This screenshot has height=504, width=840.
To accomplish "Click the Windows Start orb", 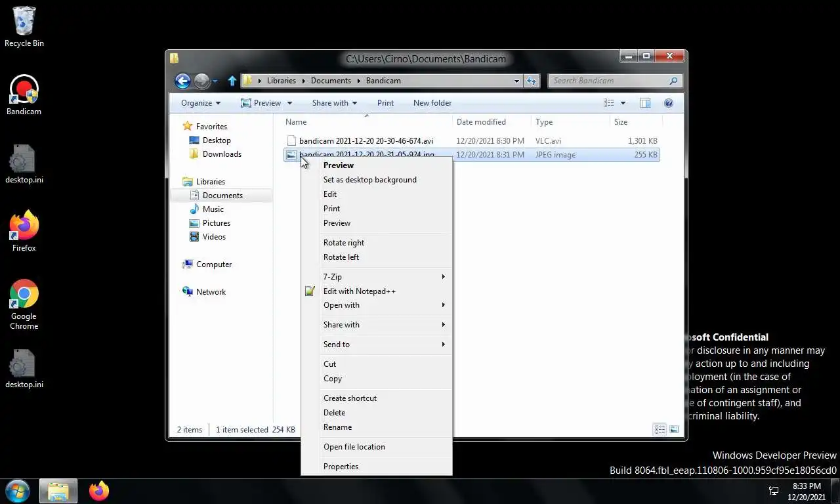I will [x=18, y=491].
